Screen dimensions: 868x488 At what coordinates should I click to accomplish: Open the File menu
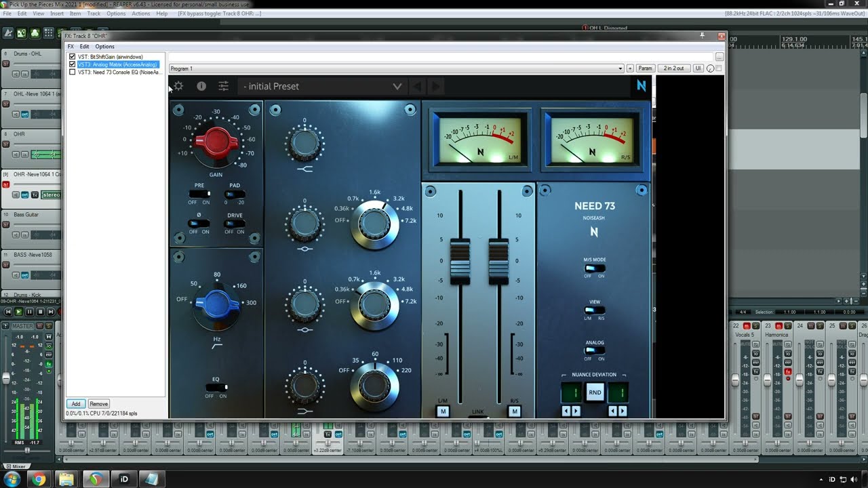(7, 14)
